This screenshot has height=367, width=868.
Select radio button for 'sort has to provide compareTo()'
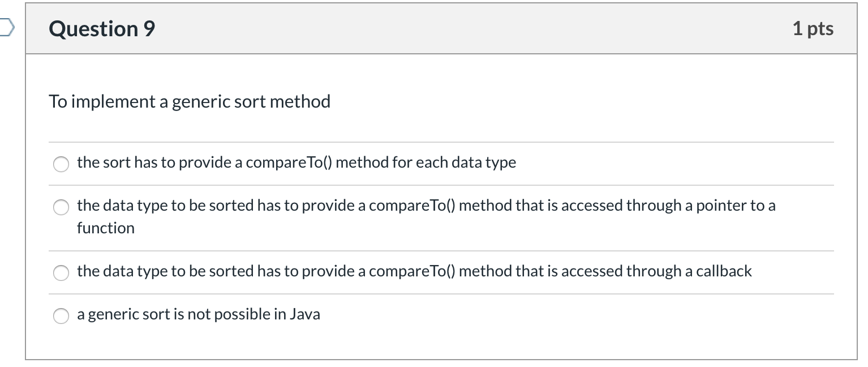(61, 164)
